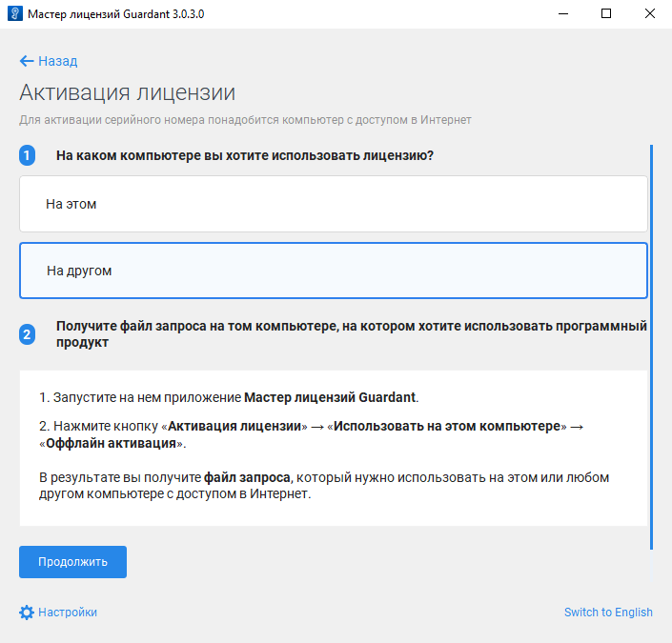Image resolution: width=672 pixels, height=643 pixels.
Task: Click the "Назад" link text
Action: (57, 61)
